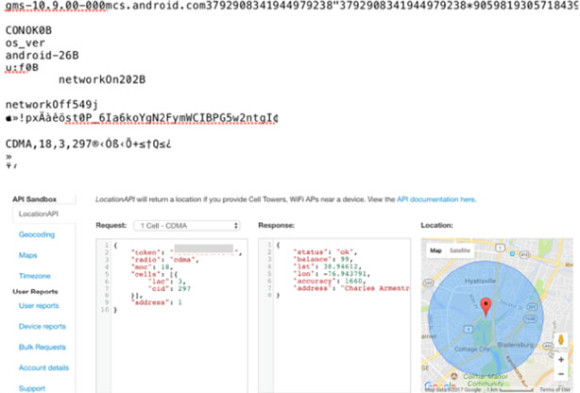The width and height of the screenshot is (580, 393).
Task: Go to Maps in the sidebar
Action: (x=28, y=255)
